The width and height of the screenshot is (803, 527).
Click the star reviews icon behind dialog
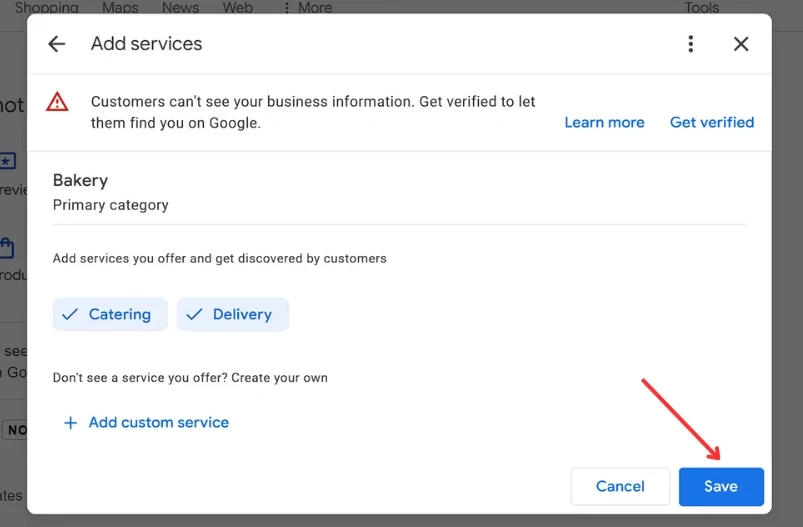8,161
